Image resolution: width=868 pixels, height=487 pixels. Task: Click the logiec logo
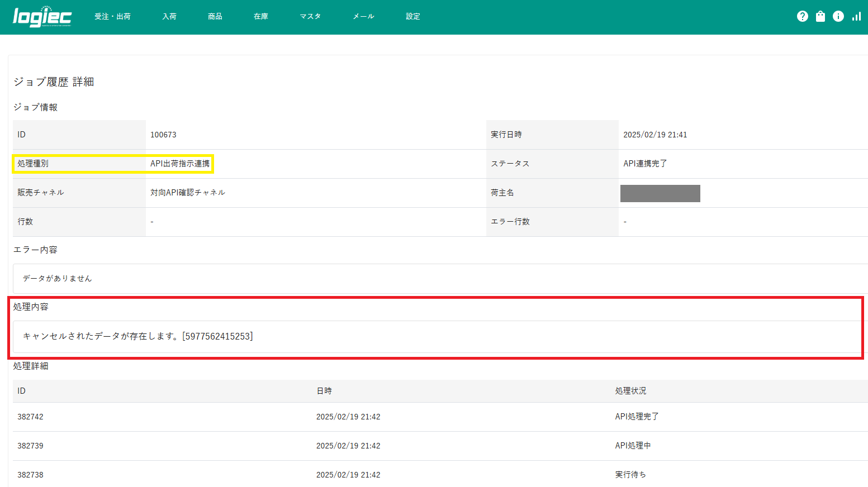point(42,17)
